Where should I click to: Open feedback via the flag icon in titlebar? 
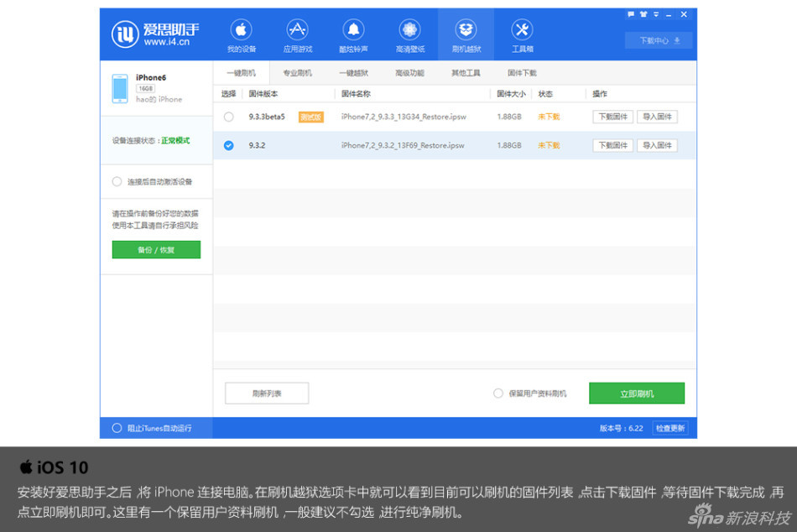631,13
